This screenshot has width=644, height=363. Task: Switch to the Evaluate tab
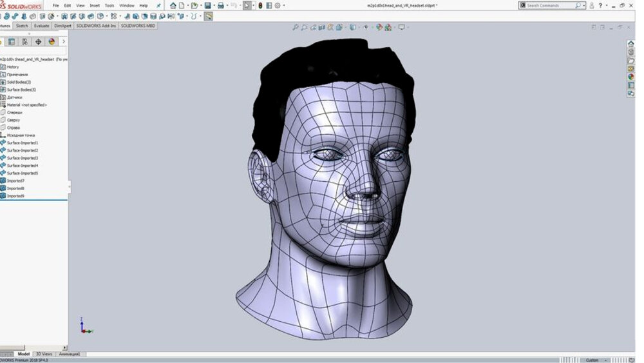pyautogui.click(x=41, y=26)
